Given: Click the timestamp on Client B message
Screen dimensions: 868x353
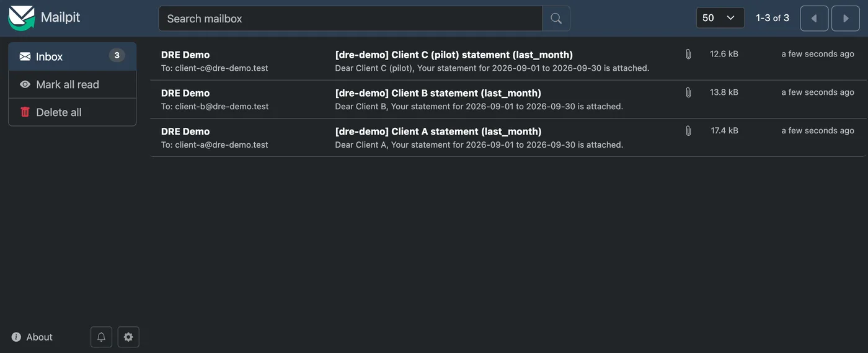Looking at the screenshot, I should click(818, 92).
